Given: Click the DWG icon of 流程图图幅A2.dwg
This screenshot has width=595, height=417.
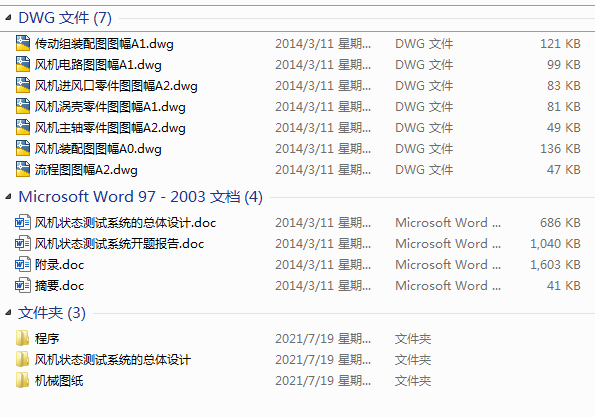Looking at the screenshot, I should [23, 170].
